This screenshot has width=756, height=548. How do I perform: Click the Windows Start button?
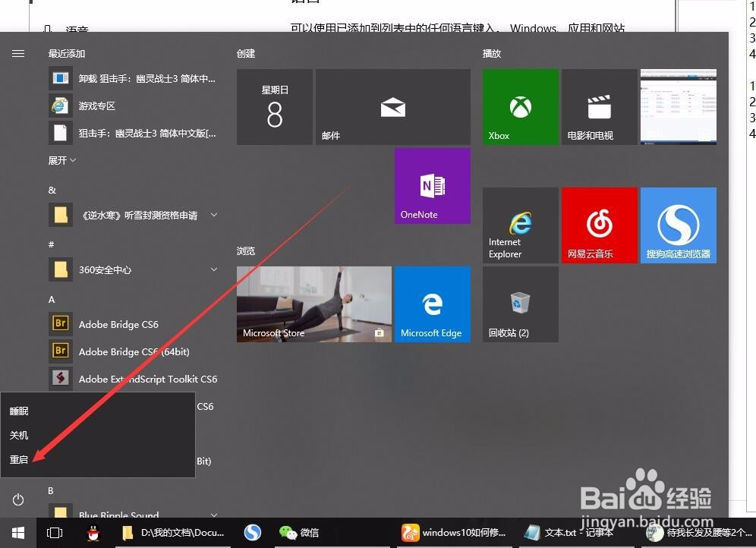(18, 533)
